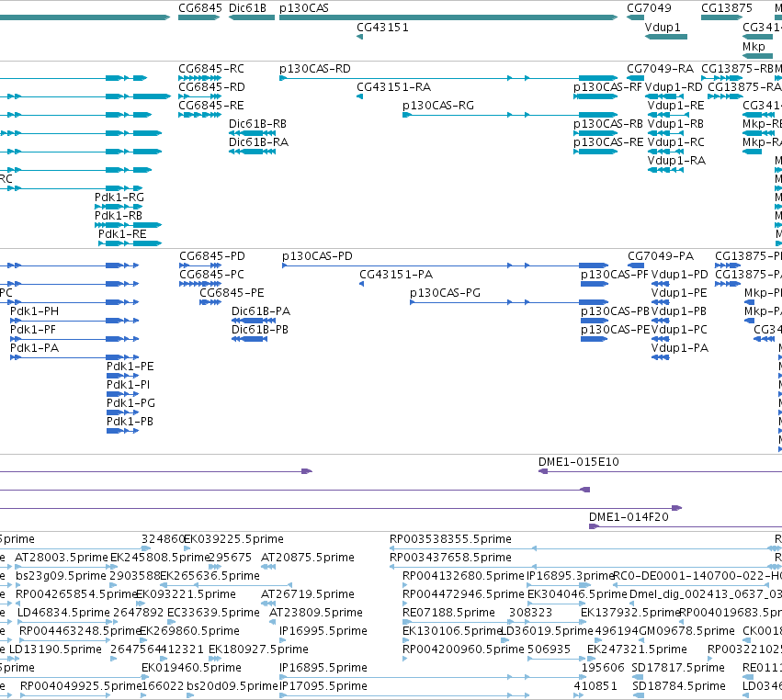The width and height of the screenshot is (782, 700).
Task: Open EST LD36019.5prime
Action: tap(547, 631)
